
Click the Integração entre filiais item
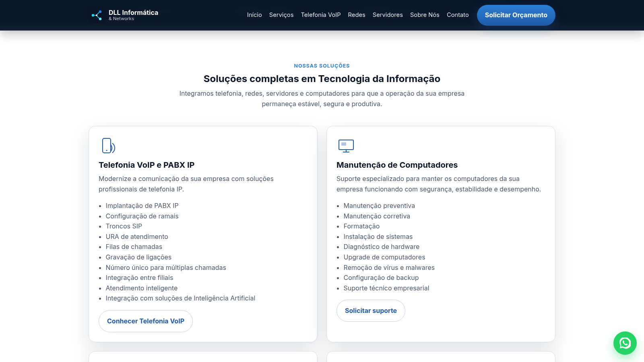(139, 278)
